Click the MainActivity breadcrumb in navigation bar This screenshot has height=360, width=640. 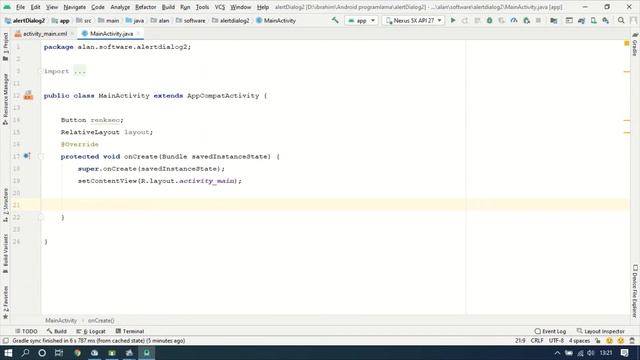point(276,20)
